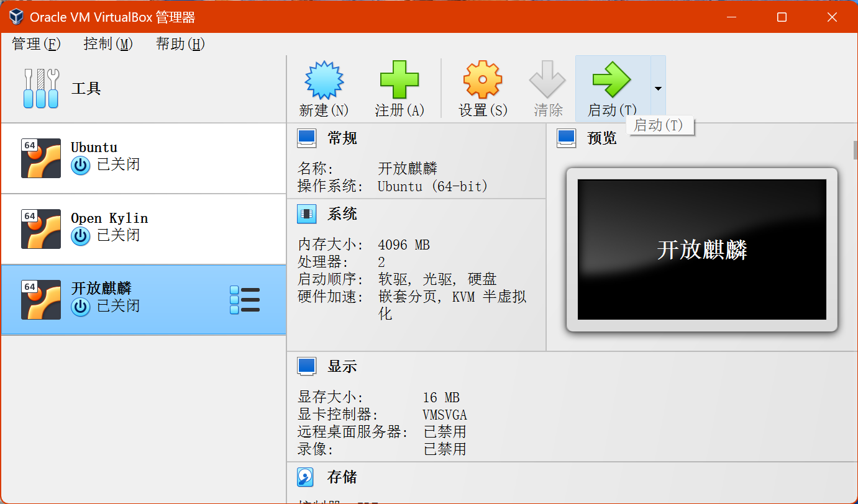The height and width of the screenshot is (504, 858).
Task: Click the 显示 section monitor icon
Action: pyautogui.click(x=307, y=366)
